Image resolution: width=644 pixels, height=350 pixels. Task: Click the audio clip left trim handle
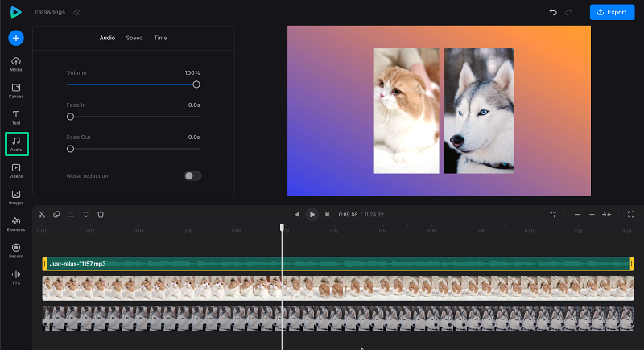coord(44,264)
